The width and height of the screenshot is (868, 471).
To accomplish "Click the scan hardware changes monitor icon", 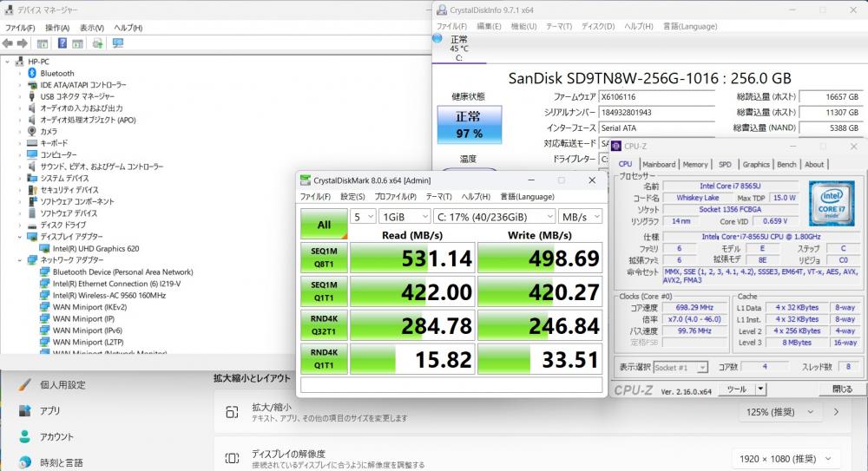I will coord(117,43).
